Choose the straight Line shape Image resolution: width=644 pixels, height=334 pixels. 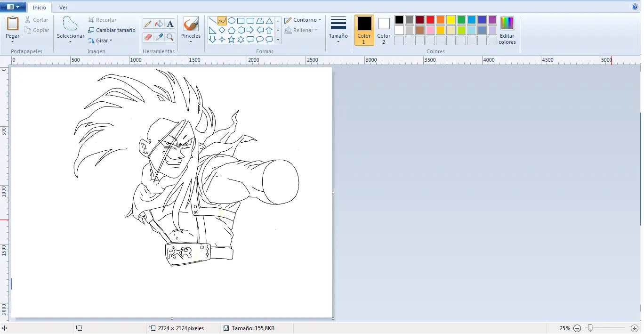(x=213, y=21)
